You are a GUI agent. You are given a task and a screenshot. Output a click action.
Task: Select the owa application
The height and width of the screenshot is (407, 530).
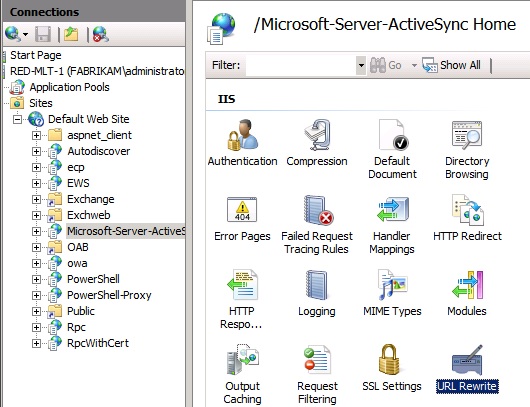tap(77, 263)
